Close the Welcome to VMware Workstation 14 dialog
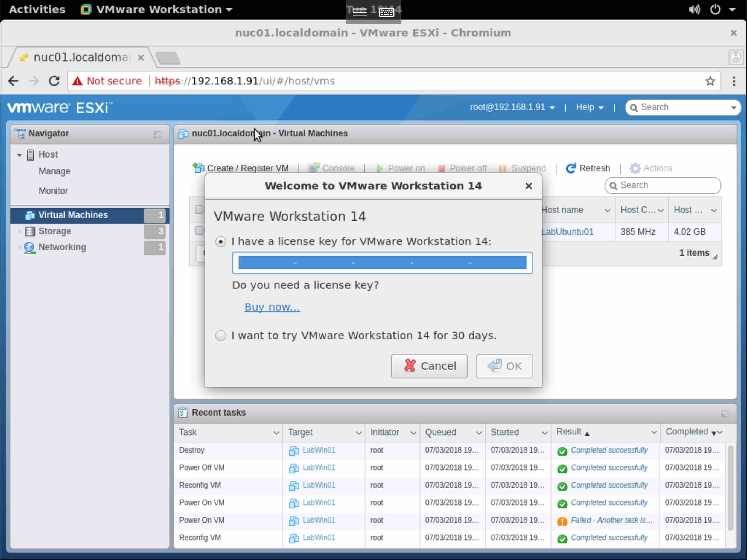The width and height of the screenshot is (747, 560). [x=529, y=186]
